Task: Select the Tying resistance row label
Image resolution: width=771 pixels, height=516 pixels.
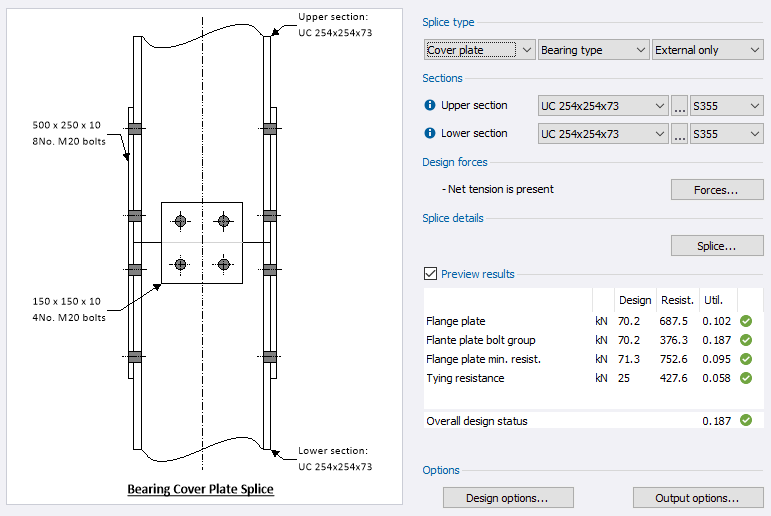Action: 465,378
